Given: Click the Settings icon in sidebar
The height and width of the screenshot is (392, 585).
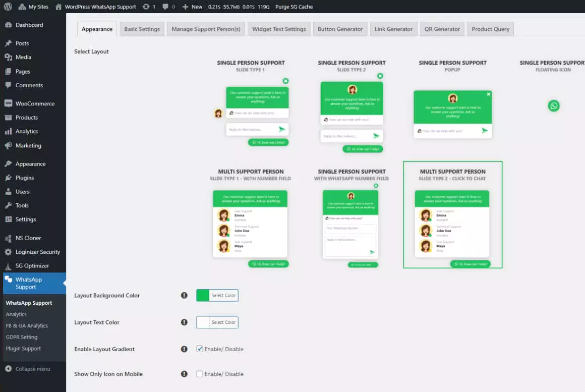Looking at the screenshot, I should 8,219.
